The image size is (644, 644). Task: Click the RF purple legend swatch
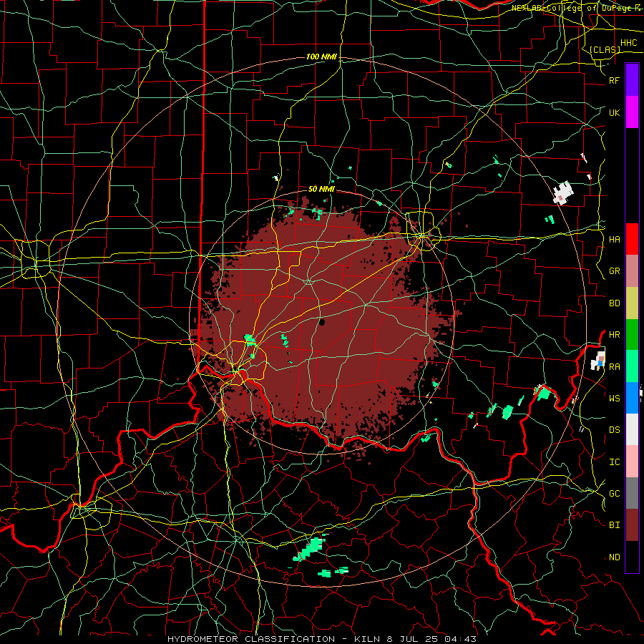(x=632, y=80)
